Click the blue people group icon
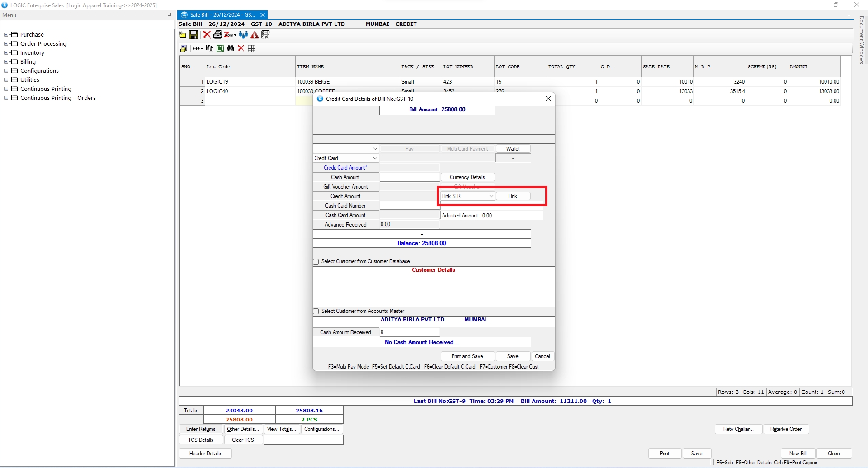 pyautogui.click(x=244, y=35)
